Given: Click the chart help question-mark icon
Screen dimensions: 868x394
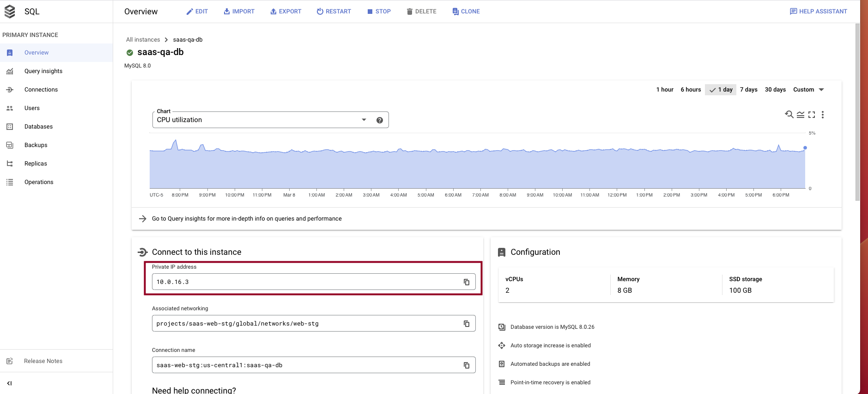Looking at the screenshot, I should click(380, 120).
